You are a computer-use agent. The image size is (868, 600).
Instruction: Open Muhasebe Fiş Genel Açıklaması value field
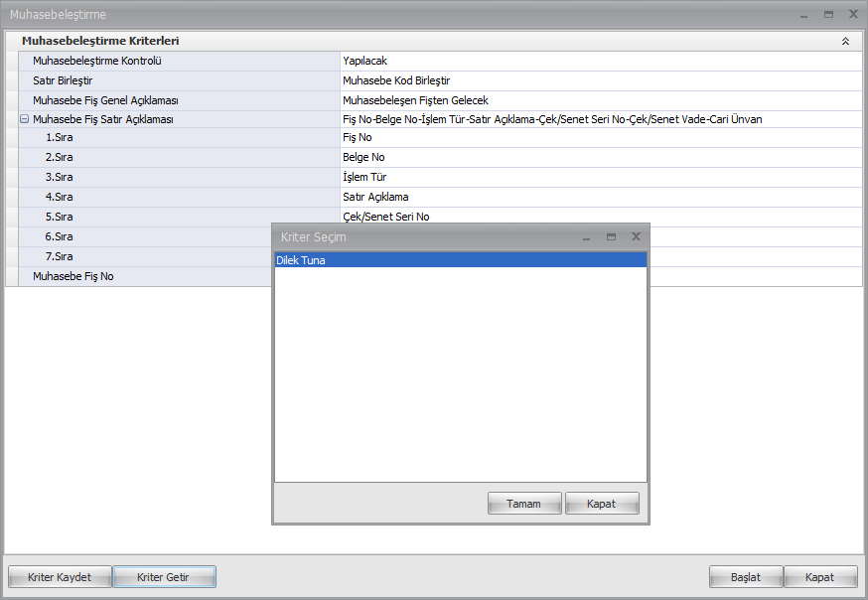tap(600, 100)
